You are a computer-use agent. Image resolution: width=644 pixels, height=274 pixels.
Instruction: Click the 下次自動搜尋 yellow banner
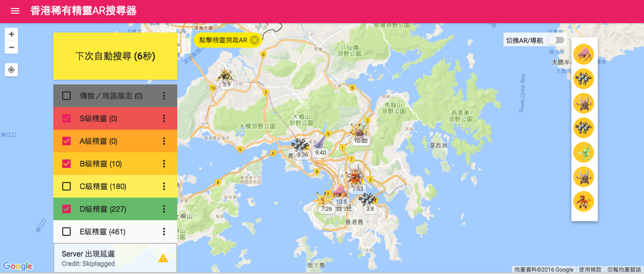point(115,56)
